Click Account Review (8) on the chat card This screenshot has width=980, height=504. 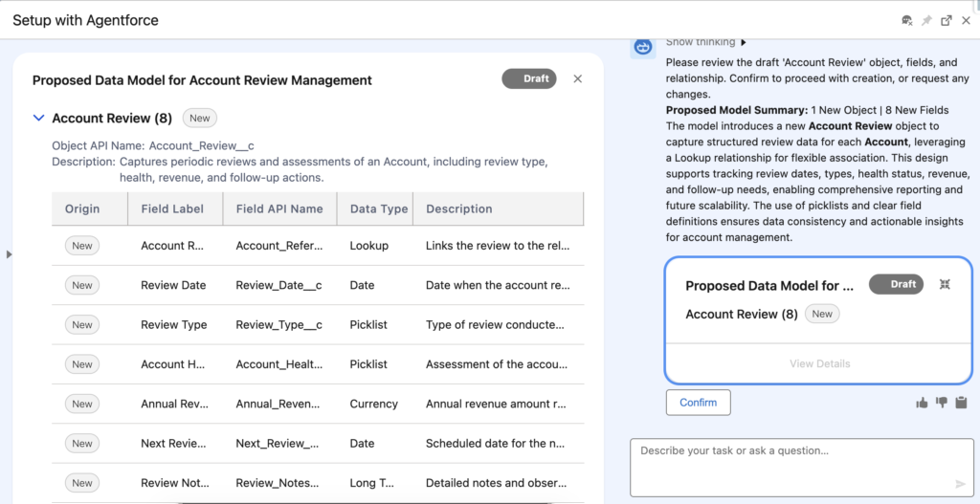pos(742,314)
